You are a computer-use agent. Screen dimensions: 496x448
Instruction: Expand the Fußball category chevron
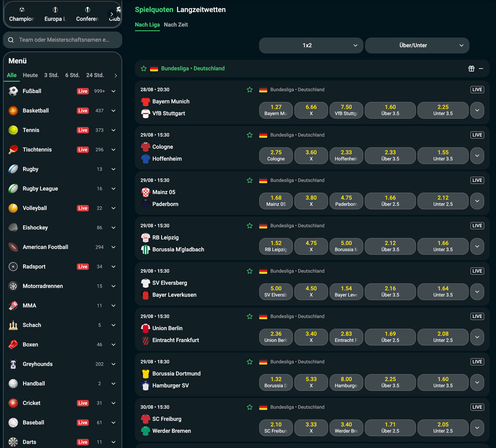113,91
